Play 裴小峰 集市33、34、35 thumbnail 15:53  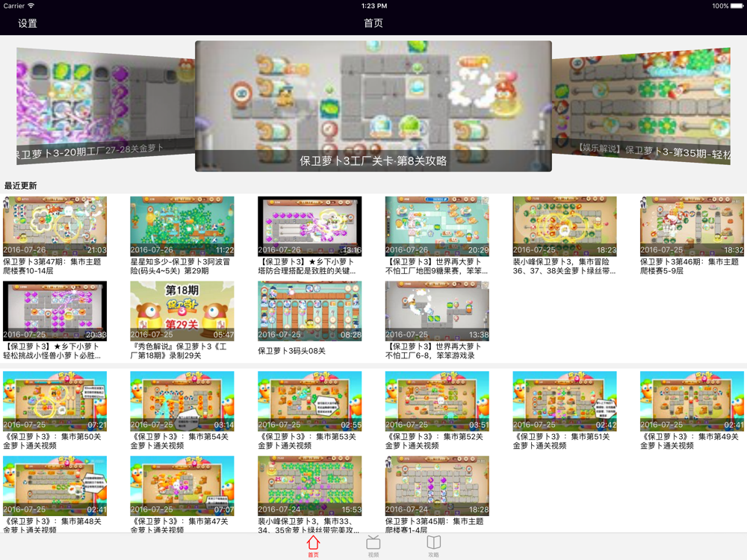click(310, 486)
